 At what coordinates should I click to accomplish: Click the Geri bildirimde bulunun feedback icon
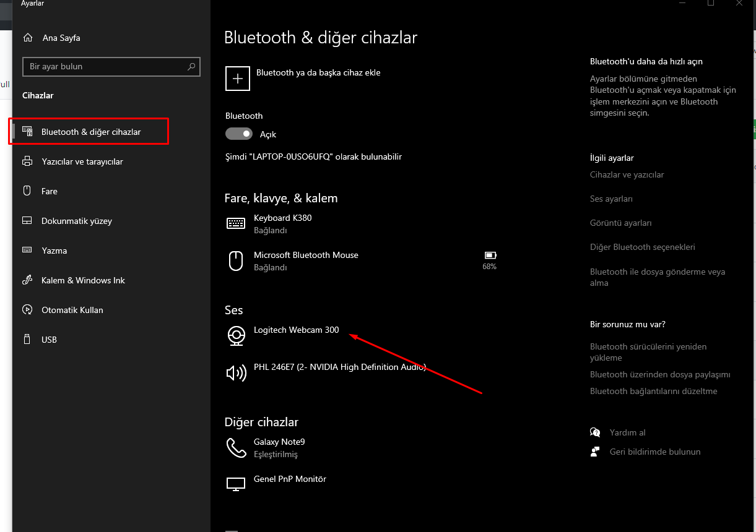pos(595,452)
